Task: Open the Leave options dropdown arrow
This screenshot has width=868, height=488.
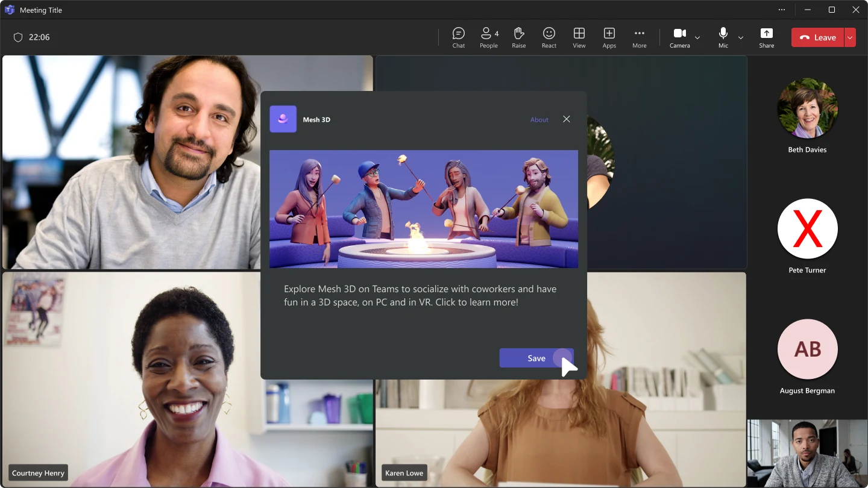Action: click(850, 37)
